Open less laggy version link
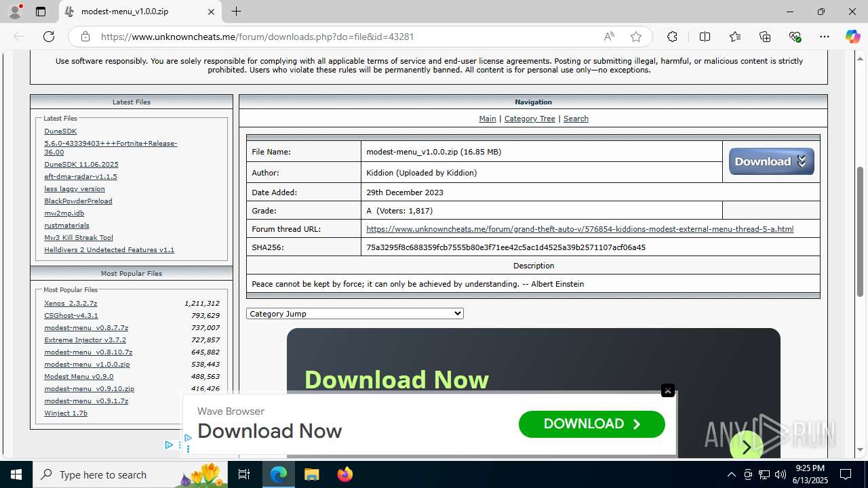868x488 pixels. pyautogui.click(x=75, y=188)
